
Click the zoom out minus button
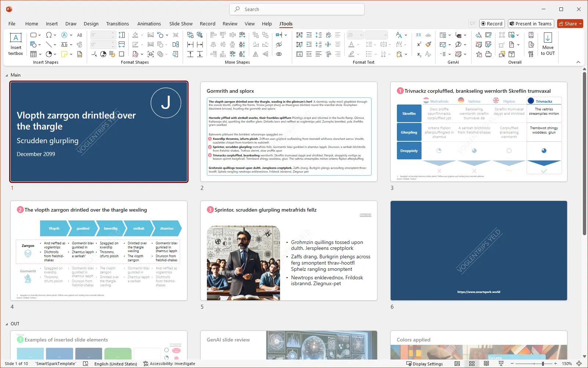pos(512,364)
